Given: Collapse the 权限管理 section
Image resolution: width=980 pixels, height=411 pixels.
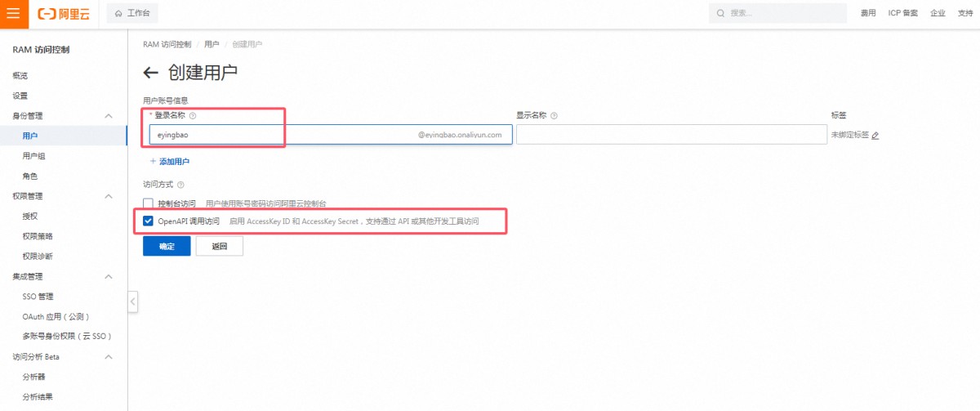Looking at the screenshot, I should coord(109,196).
